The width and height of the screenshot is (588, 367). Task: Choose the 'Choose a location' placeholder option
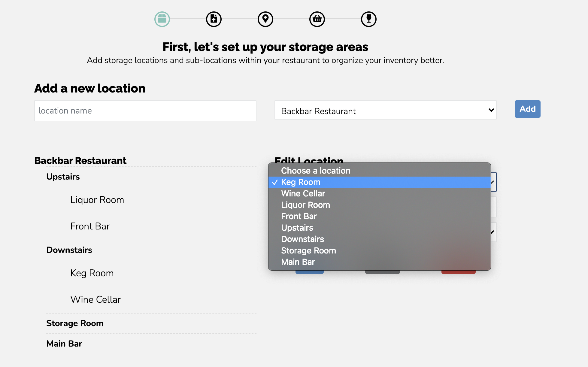coord(316,171)
